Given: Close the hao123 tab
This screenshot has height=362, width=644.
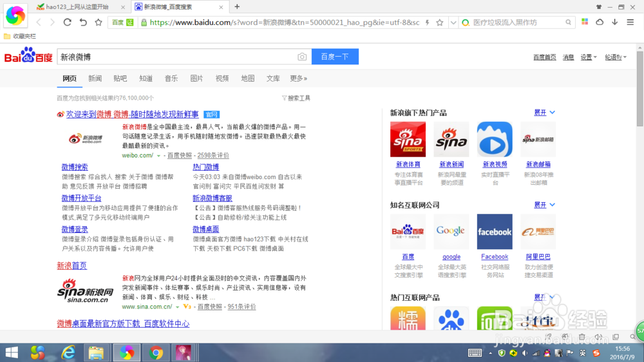Looking at the screenshot, I should tap(123, 7).
